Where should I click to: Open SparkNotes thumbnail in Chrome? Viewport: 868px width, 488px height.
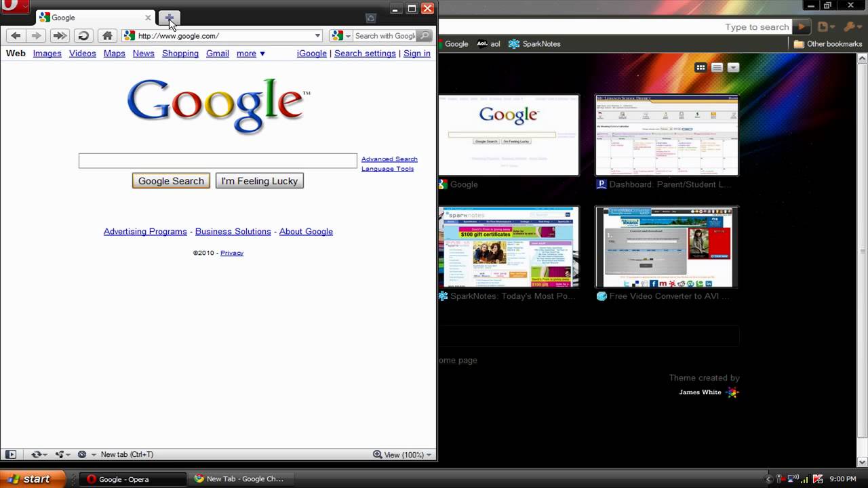point(509,247)
